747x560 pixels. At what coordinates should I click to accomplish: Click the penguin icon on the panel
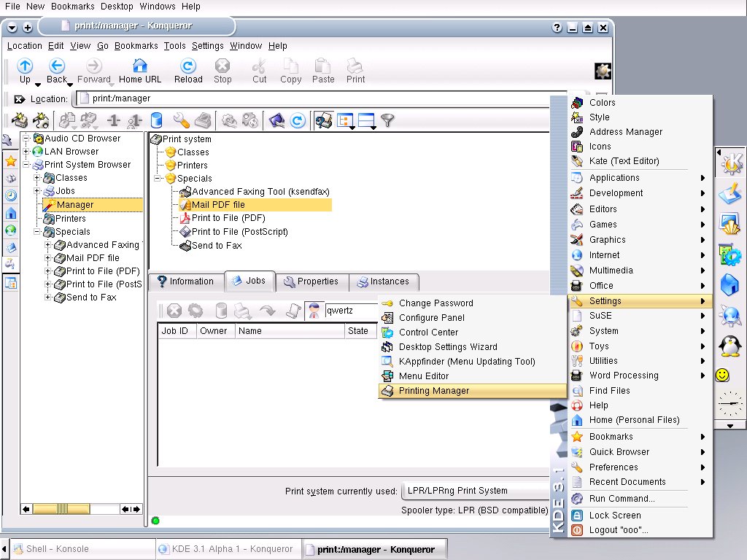tap(729, 345)
